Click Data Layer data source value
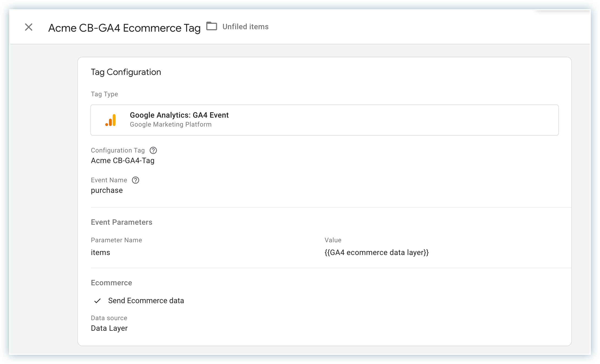The width and height of the screenshot is (600, 364). click(109, 328)
